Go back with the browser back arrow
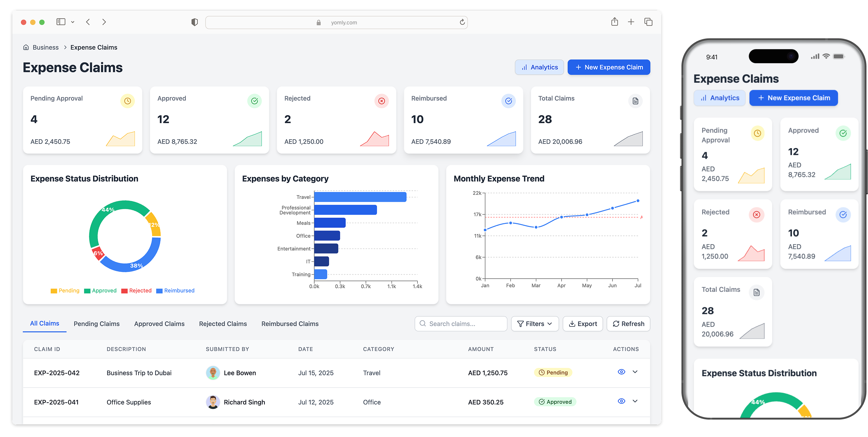The height and width of the screenshot is (437, 868). click(88, 22)
